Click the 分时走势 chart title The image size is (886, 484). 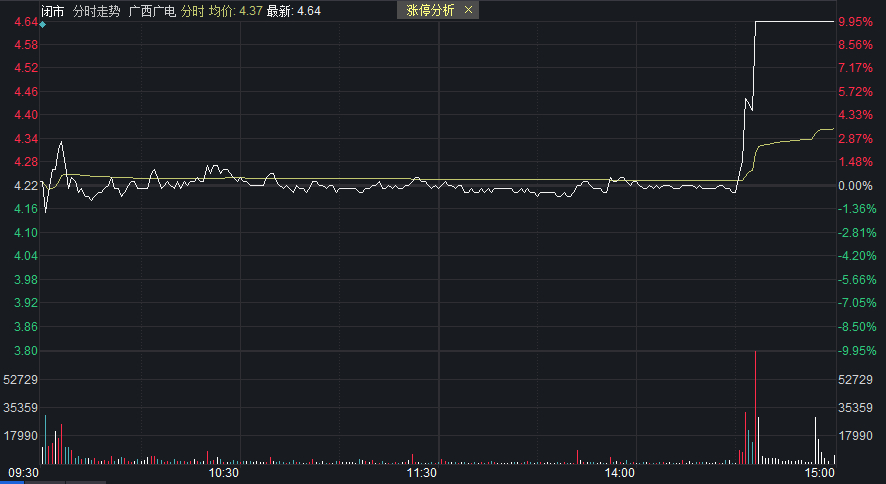[96, 11]
